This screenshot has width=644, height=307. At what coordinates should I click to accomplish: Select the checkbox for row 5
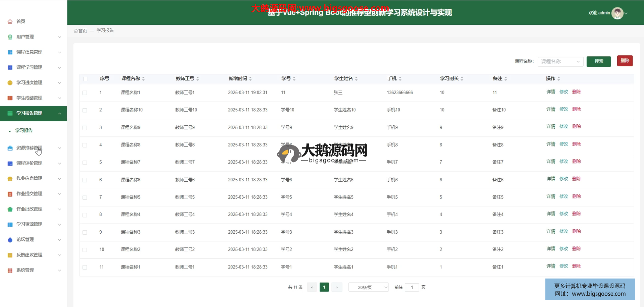pyautogui.click(x=85, y=163)
